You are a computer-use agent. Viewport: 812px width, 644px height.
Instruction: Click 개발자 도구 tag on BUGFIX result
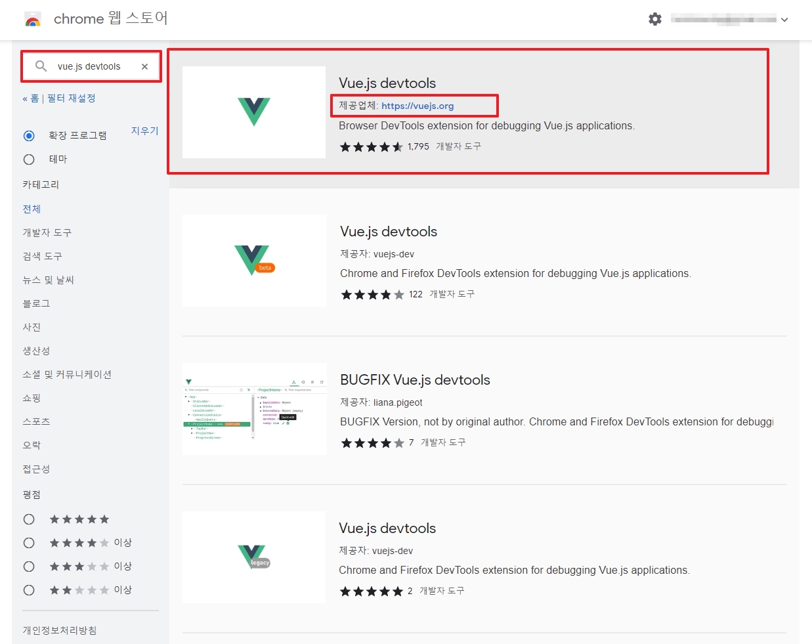coord(444,442)
